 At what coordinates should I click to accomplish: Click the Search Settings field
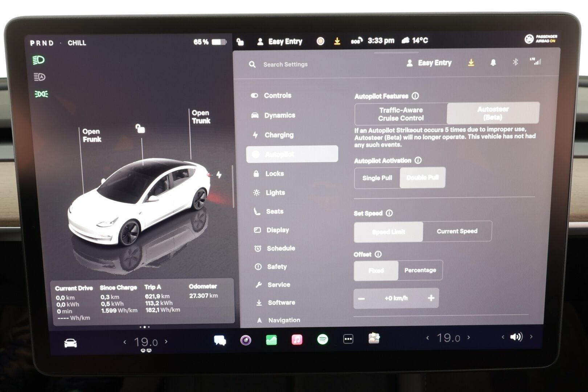[285, 64]
